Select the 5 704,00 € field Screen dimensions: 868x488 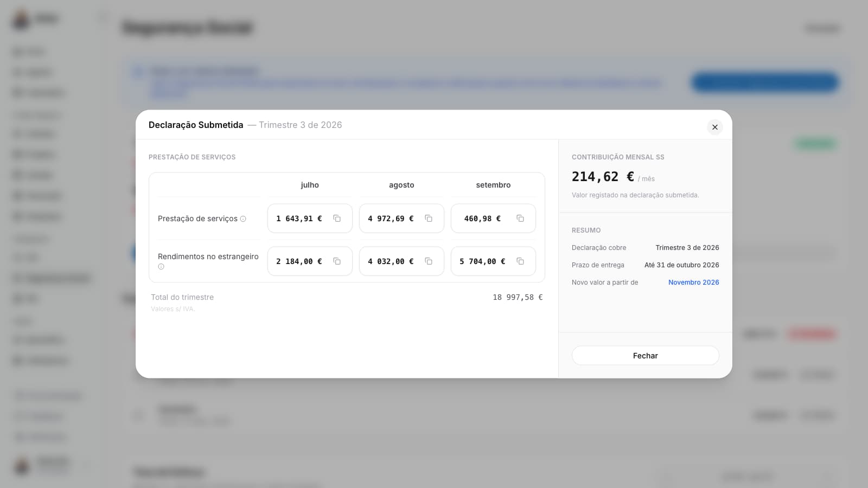coord(493,261)
